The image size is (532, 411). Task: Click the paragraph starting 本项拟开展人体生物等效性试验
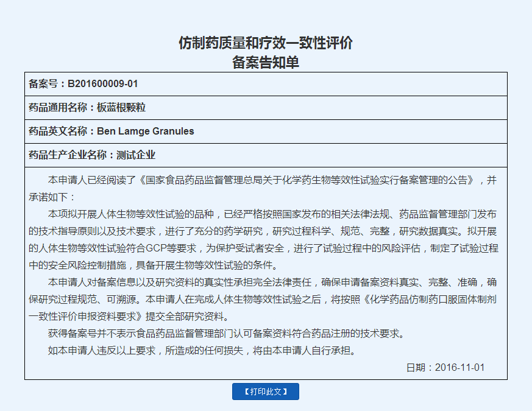click(263, 240)
